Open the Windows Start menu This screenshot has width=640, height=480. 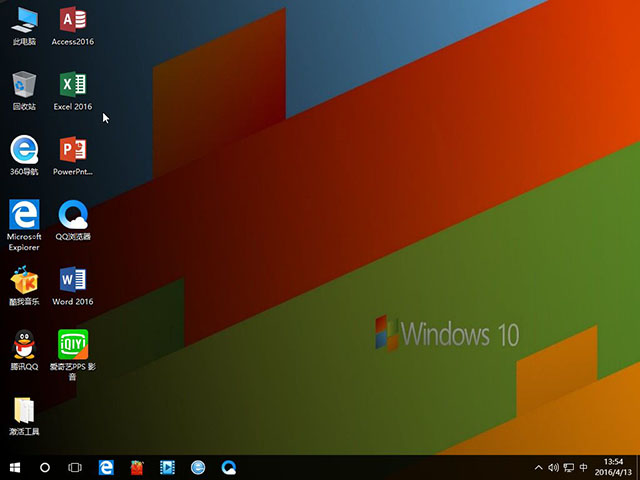pos(15,467)
